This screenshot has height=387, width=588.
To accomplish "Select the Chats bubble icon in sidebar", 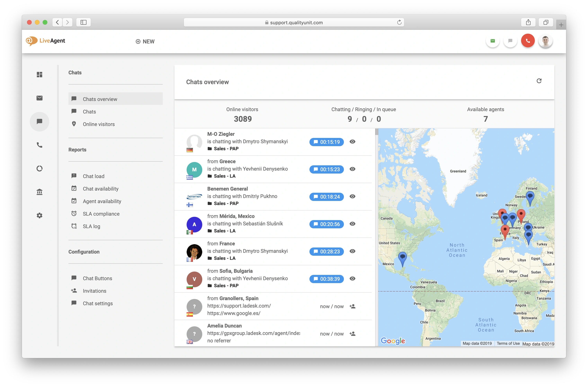I will [40, 121].
